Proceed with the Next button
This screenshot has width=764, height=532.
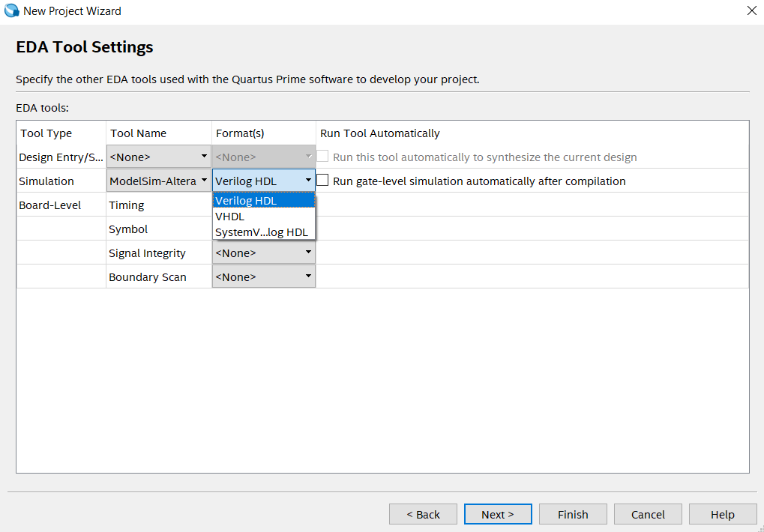[x=498, y=515]
